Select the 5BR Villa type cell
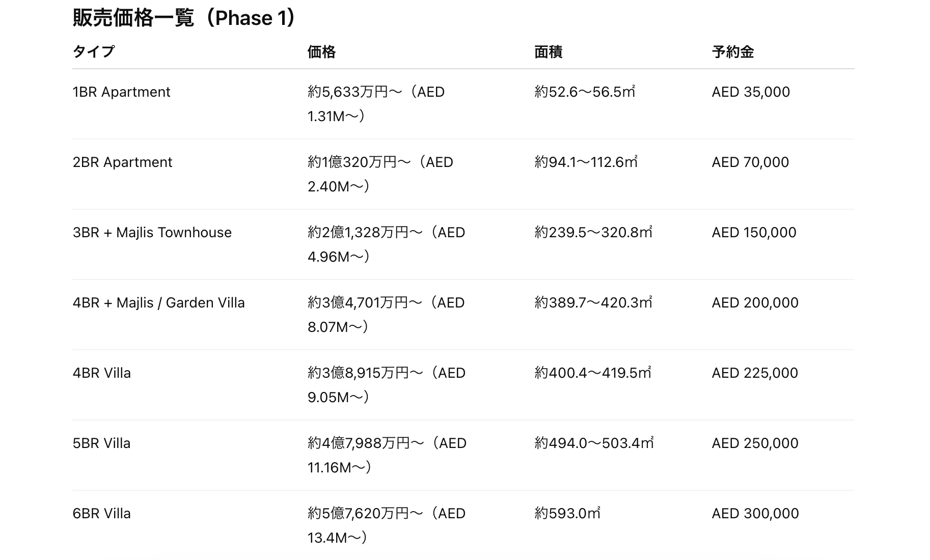Image resolution: width=930 pixels, height=560 pixels. (101, 443)
